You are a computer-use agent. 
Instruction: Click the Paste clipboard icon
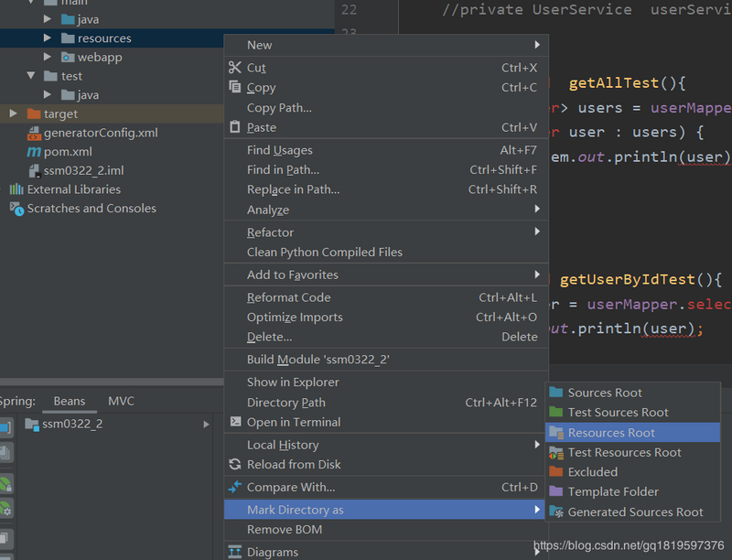(235, 127)
